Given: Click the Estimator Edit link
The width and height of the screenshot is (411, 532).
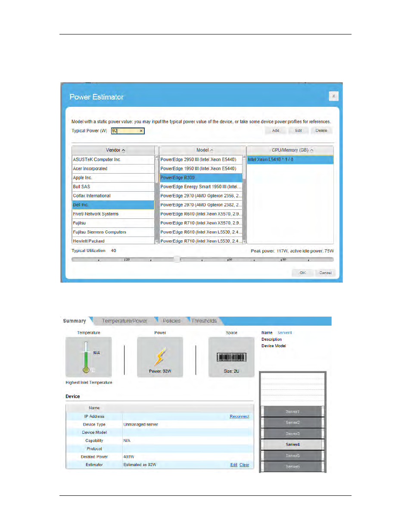Looking at the screenshot, I should pos(234,465).
